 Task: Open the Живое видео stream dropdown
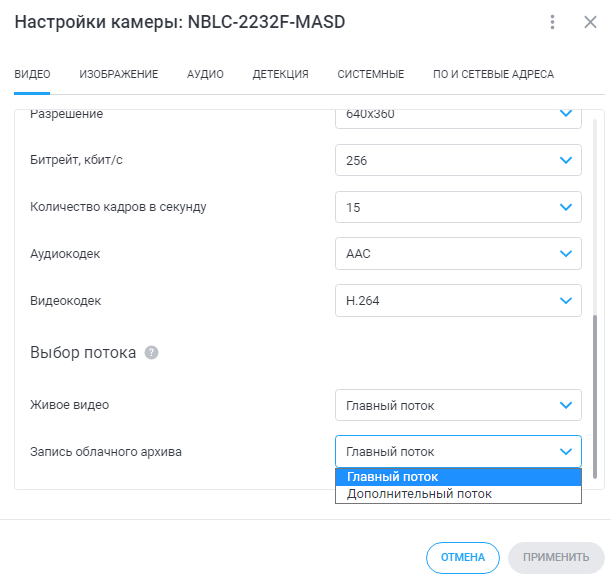458,405
